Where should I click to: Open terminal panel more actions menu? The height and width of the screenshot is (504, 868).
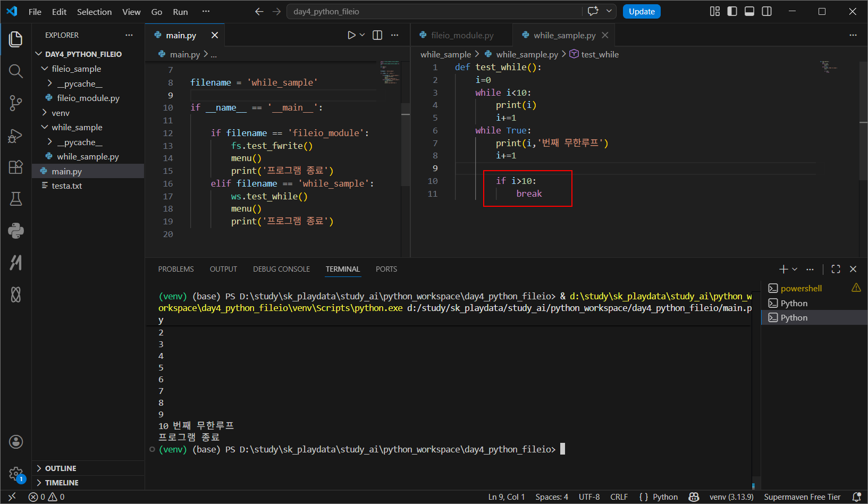[x=810, y=269]
